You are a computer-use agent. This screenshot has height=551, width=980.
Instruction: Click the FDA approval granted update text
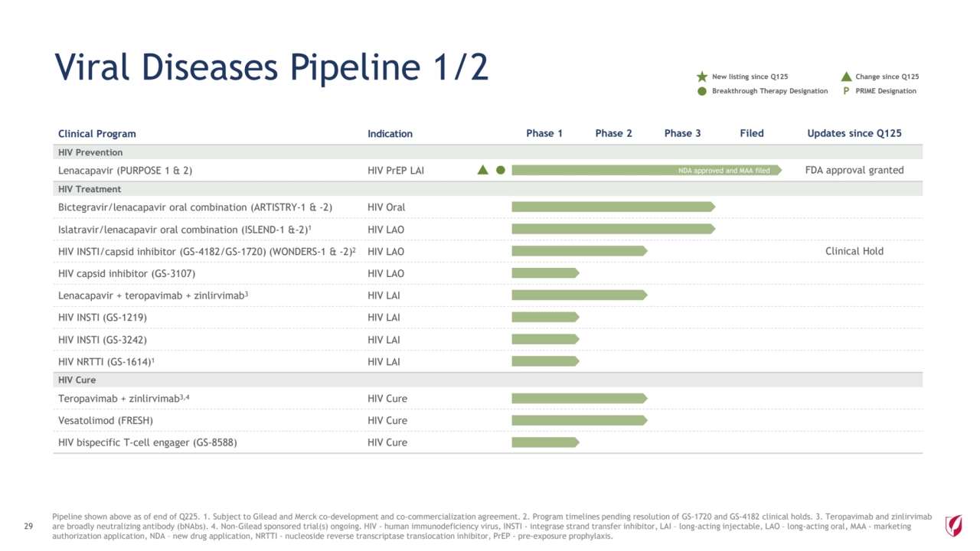click(x=854, y=170)
